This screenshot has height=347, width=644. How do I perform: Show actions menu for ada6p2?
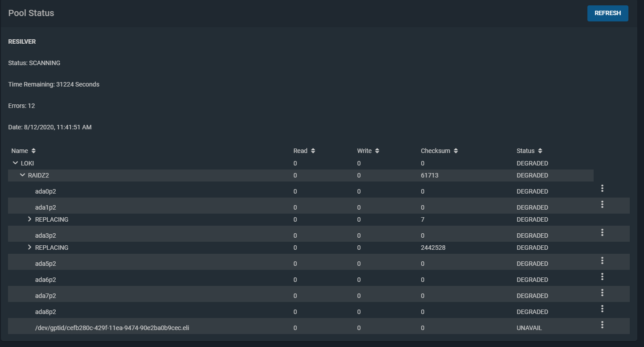pos(602,277)
